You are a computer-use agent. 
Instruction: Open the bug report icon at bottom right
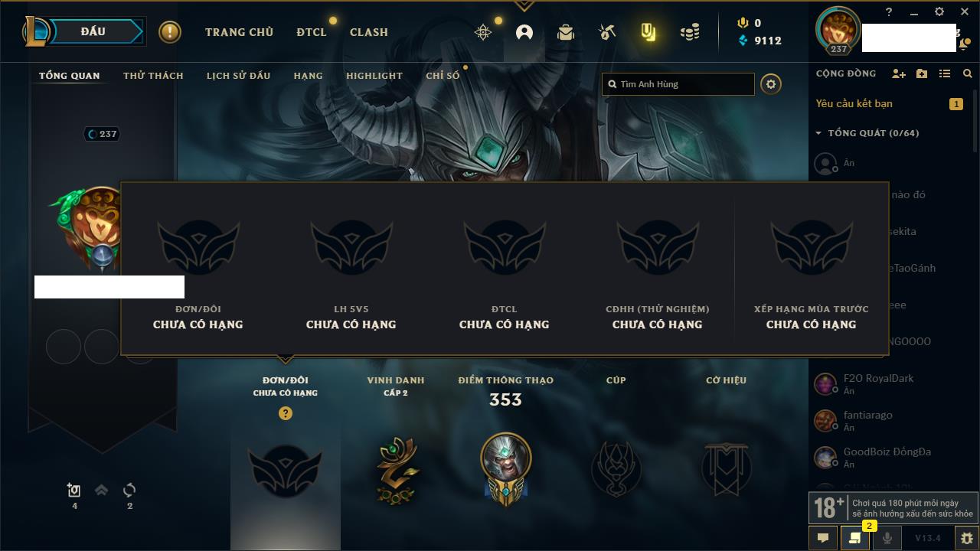pyautogui.click(x=966, y=538)
